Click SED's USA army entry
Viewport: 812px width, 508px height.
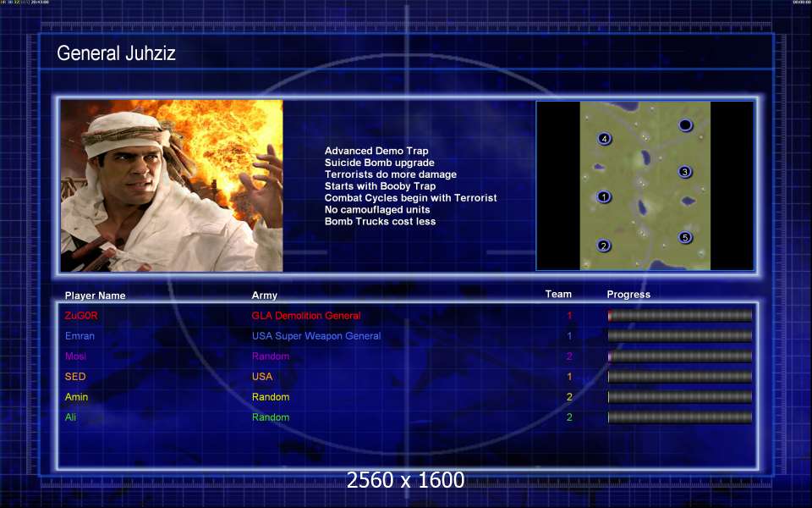262,376
